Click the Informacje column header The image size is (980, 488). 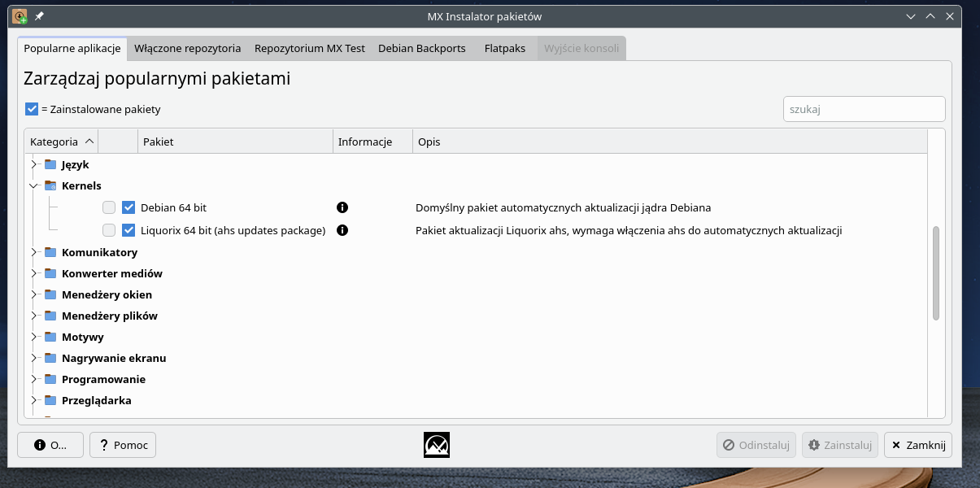pos(372,142)
